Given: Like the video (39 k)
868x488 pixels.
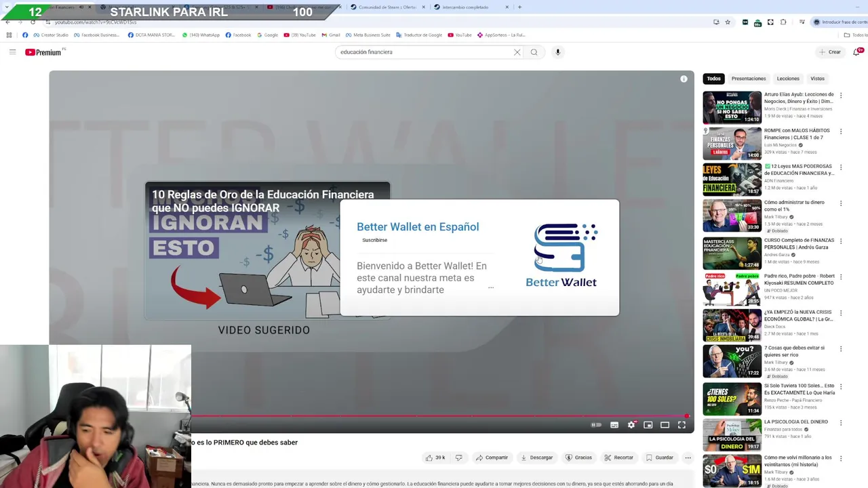Looking at the screenshot, I should [435, 457].
